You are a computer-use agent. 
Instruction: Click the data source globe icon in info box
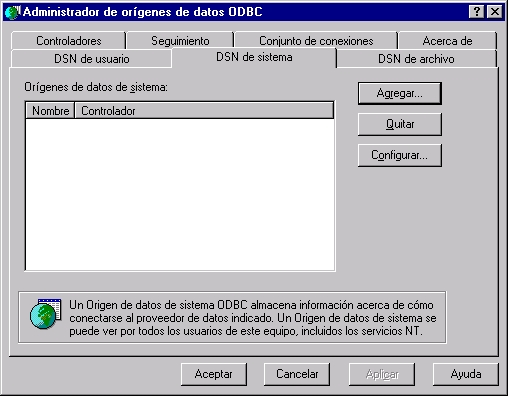coord(45,314)
